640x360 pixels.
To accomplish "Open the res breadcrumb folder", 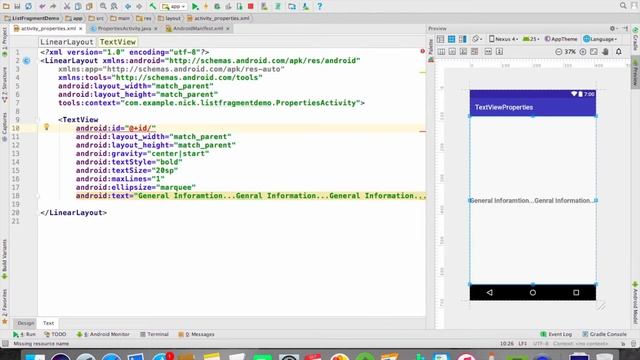I will (x=144, y=18).
